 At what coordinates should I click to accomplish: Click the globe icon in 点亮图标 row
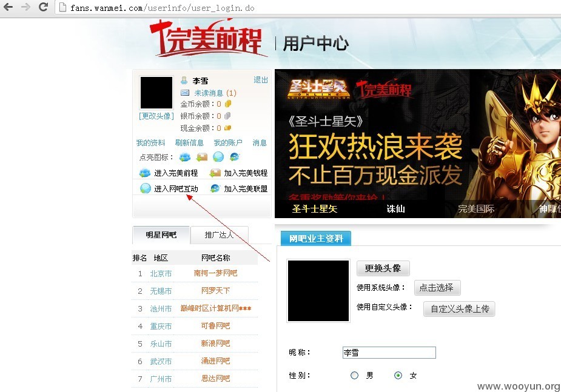[x=218, y=157]
